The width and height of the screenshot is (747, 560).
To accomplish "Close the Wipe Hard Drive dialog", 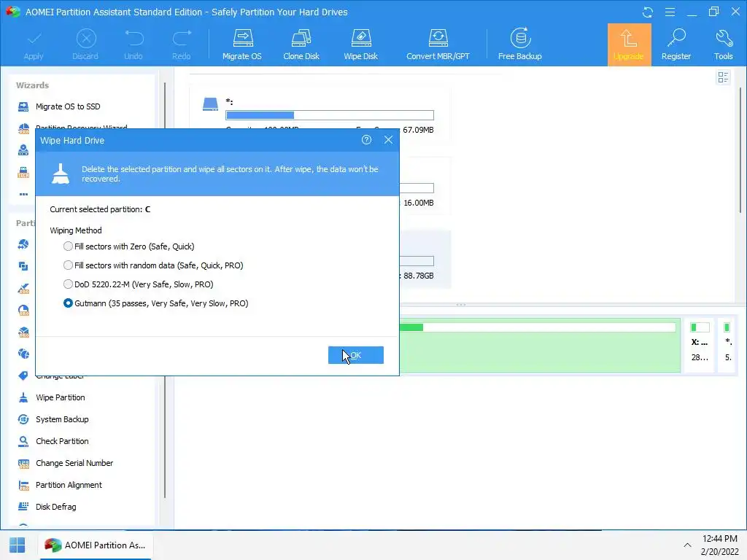I will [x=389, y=140].
